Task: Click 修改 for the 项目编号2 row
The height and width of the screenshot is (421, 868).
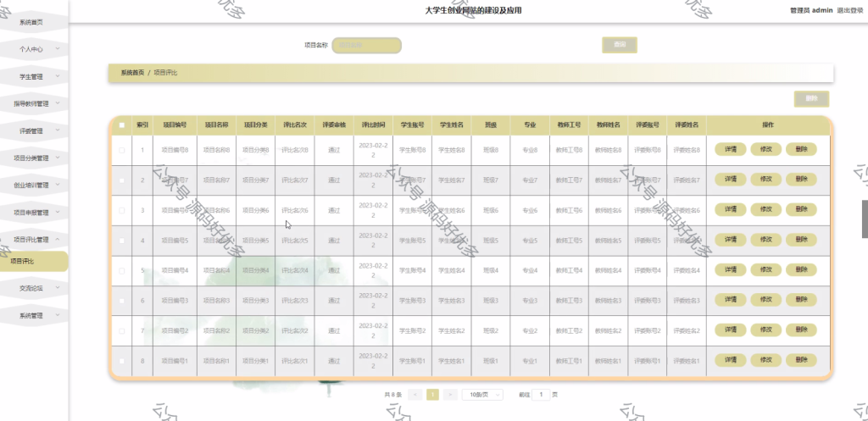Action: [766, 330]
